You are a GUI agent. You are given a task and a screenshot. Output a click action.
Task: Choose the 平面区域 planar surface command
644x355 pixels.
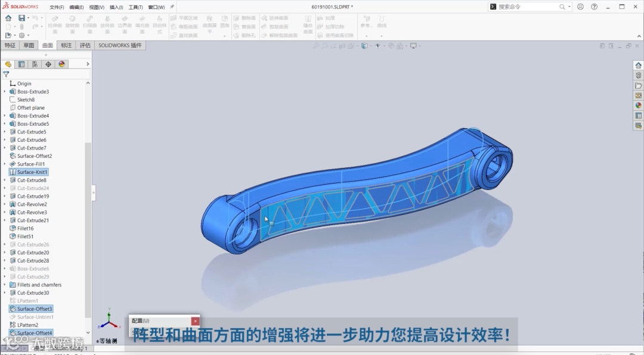point(184,18)
